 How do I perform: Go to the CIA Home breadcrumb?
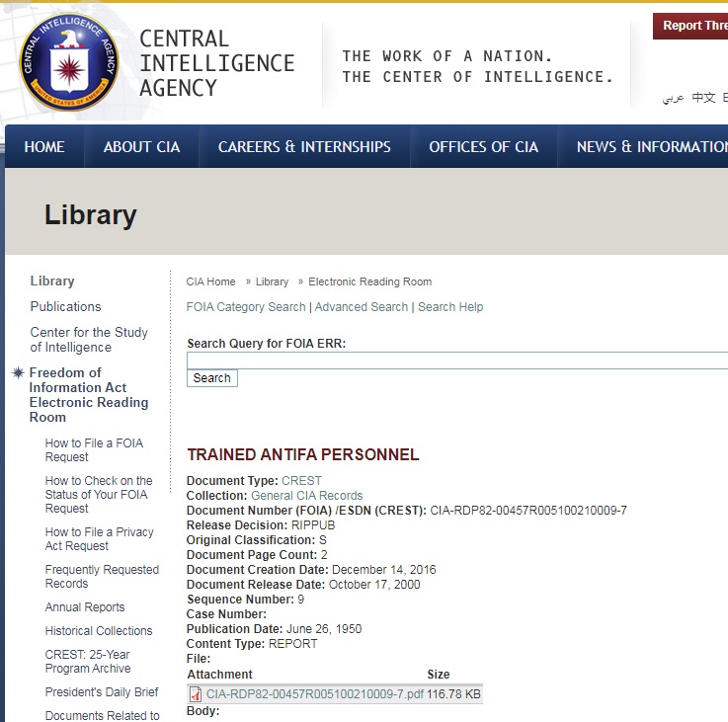tap(210, 281)
